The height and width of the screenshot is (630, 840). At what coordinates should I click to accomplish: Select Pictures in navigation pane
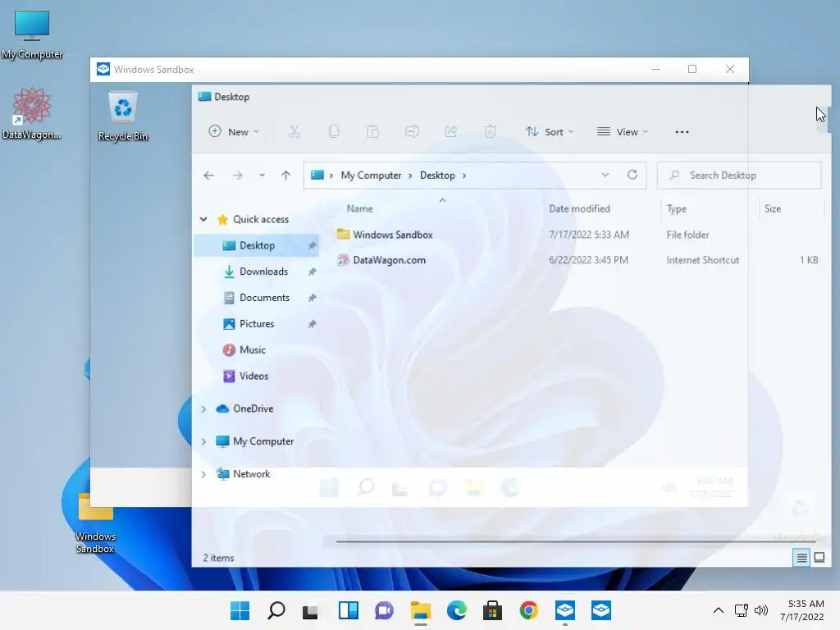pyautogui.click(x=257, y=324)
